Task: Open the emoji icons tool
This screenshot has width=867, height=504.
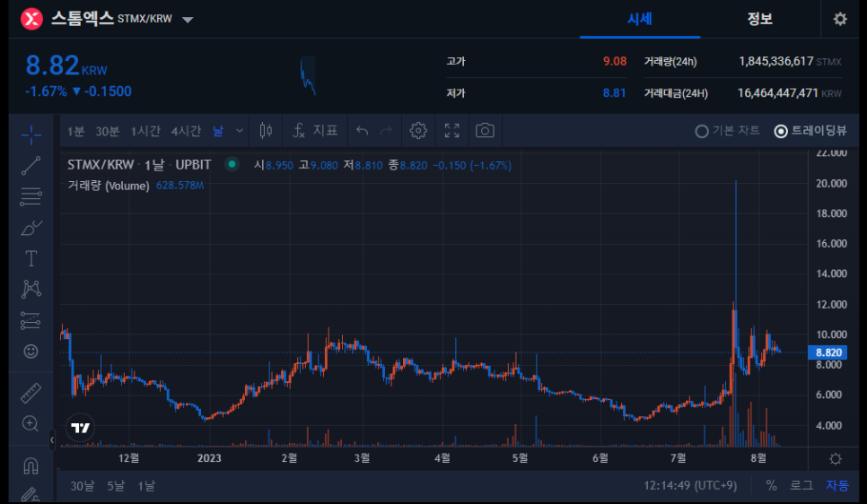Action: click(x=31, y=352)
